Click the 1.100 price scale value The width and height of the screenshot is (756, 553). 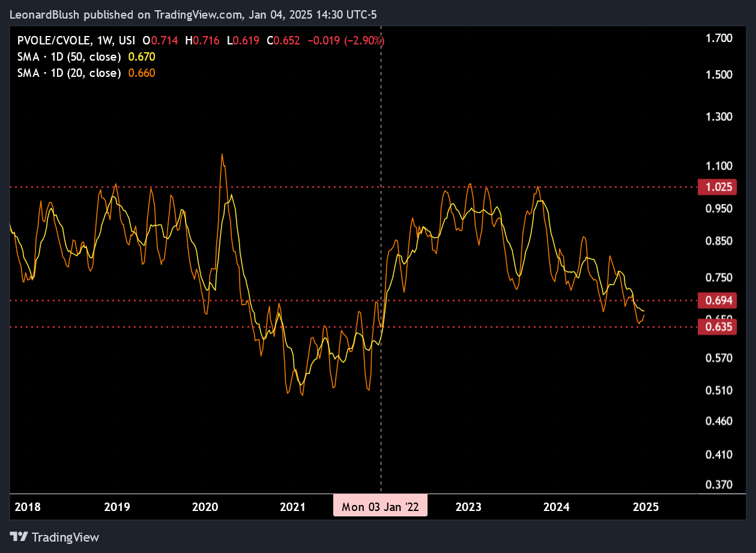click(720, 166)
